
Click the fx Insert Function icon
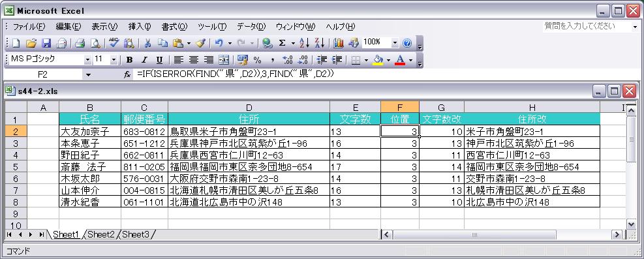[127, 75]
